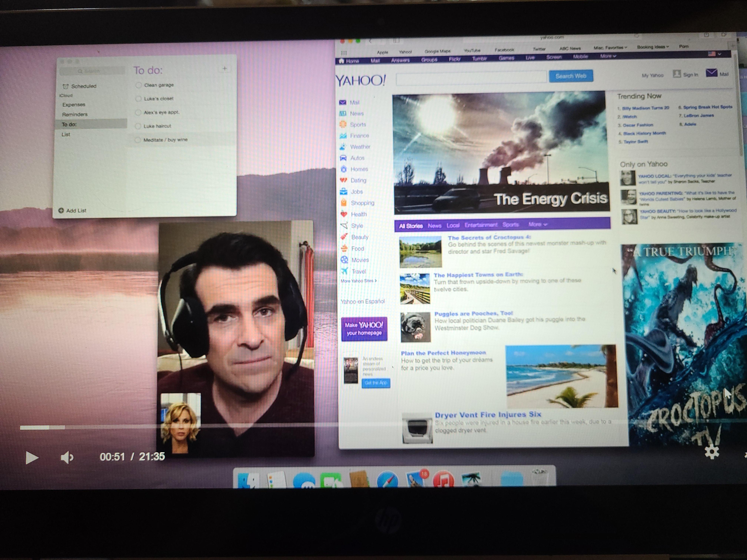This screenshot has height=560, width=747.
Task: Open the Weather icon in Yahoo sidebar
Action: click(x=343, y=147)
